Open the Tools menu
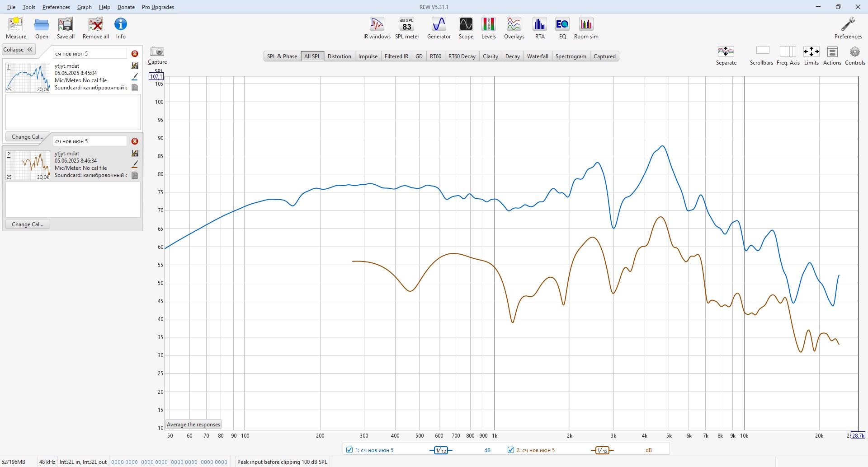Viewport: 868px width, 467px height. [29, 7]
